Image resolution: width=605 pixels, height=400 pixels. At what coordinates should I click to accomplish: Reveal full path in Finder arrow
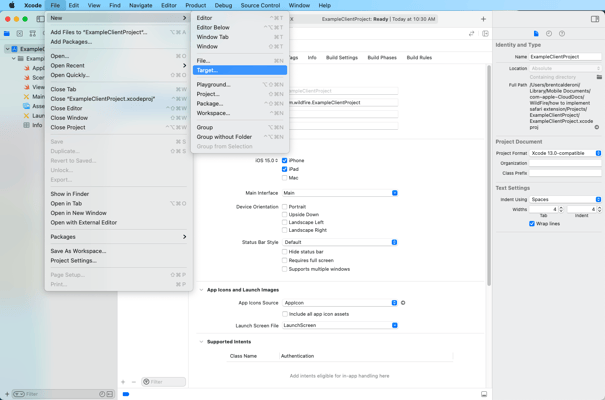tap(597, 127)
